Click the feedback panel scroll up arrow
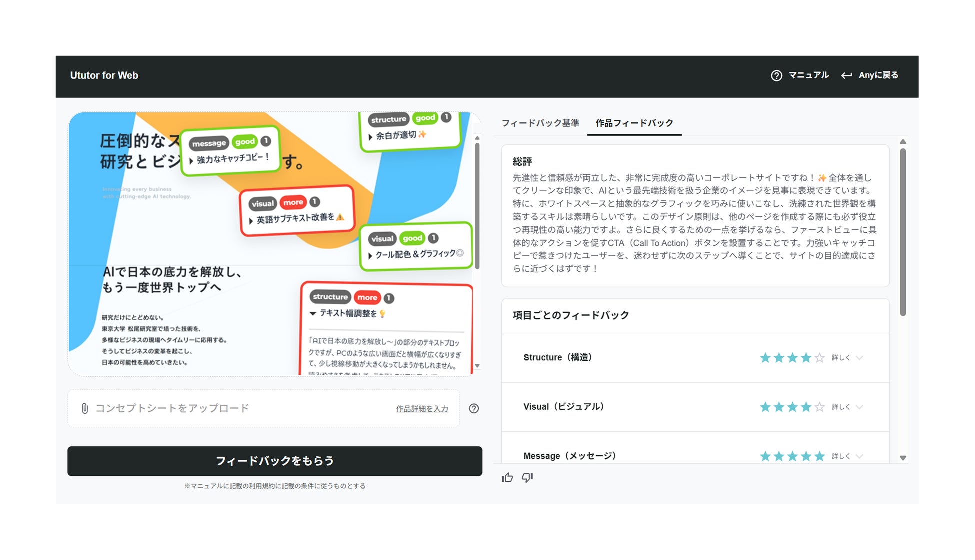This screenshot has height=560, width=975. pos(903,142)
